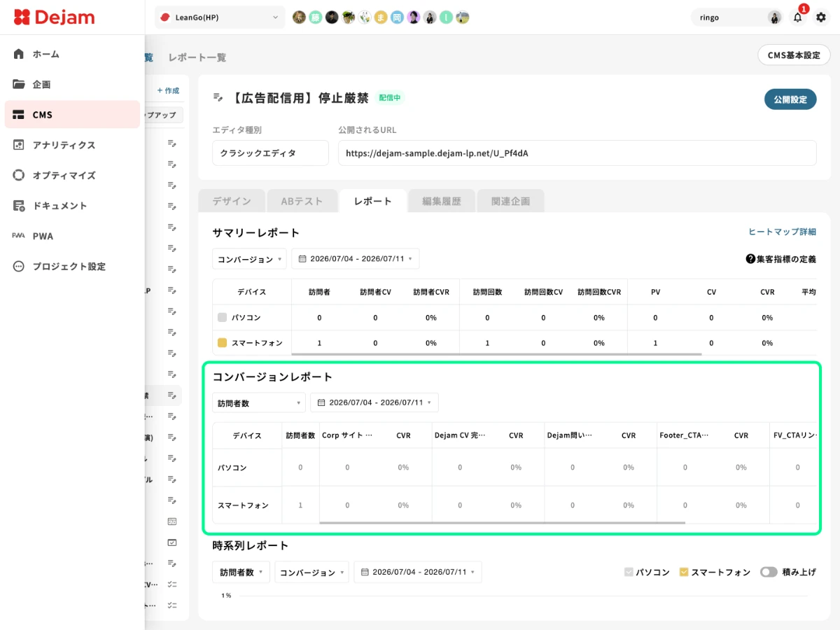Open the LeanGo(HP) project dropdown
The width and height of the screenshot is (840, 630).
pos(220,17)
